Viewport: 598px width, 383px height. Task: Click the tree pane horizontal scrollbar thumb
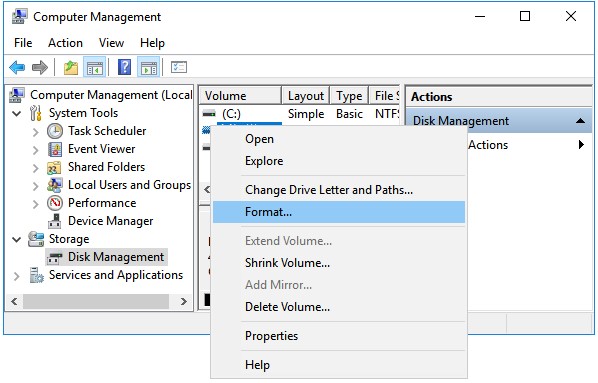click(96, 302)
